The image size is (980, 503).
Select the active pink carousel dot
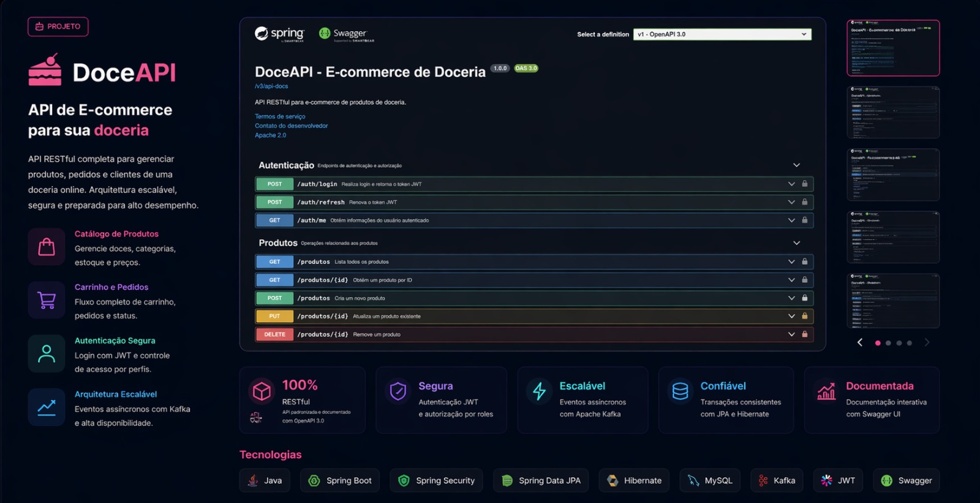coord(878,343)
